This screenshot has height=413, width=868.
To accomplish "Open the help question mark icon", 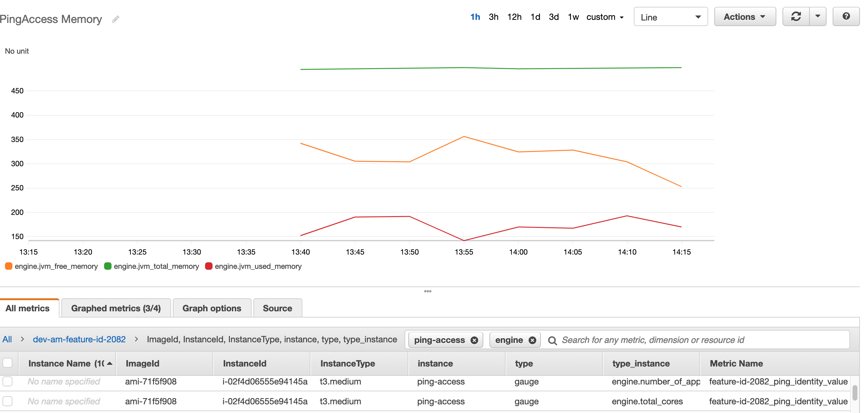I will (846, 16).
